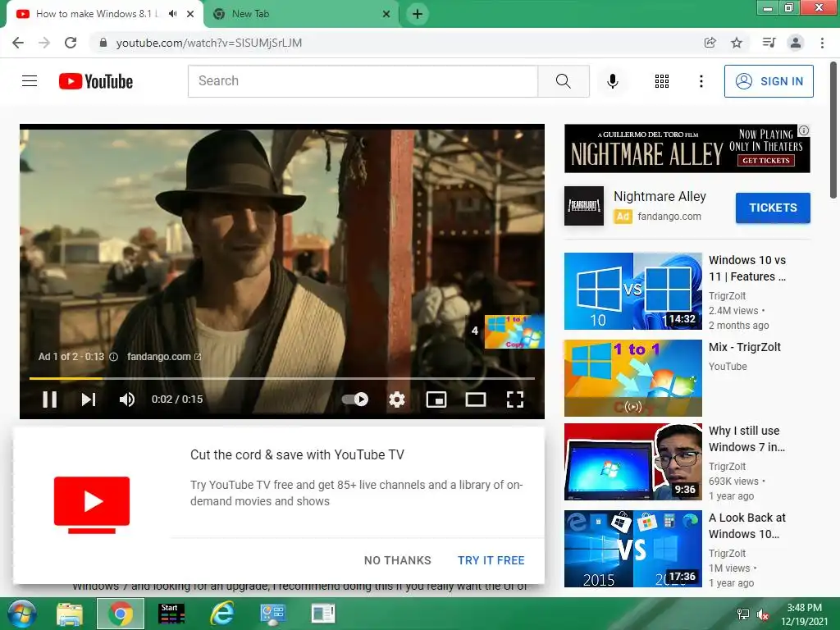Focus the YouTube Search input field

363,81
